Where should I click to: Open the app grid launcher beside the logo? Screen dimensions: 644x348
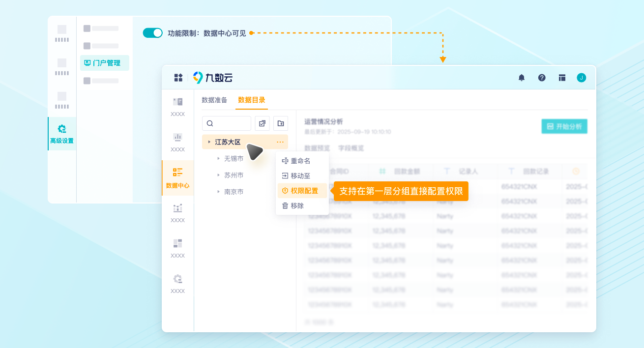point(177,77)
